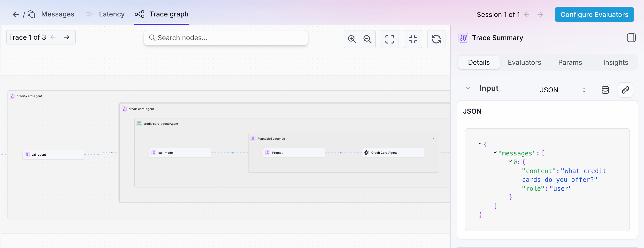Open the Params tab
The width and height of the screenshot is (644, 248).
tap(570, 62)
